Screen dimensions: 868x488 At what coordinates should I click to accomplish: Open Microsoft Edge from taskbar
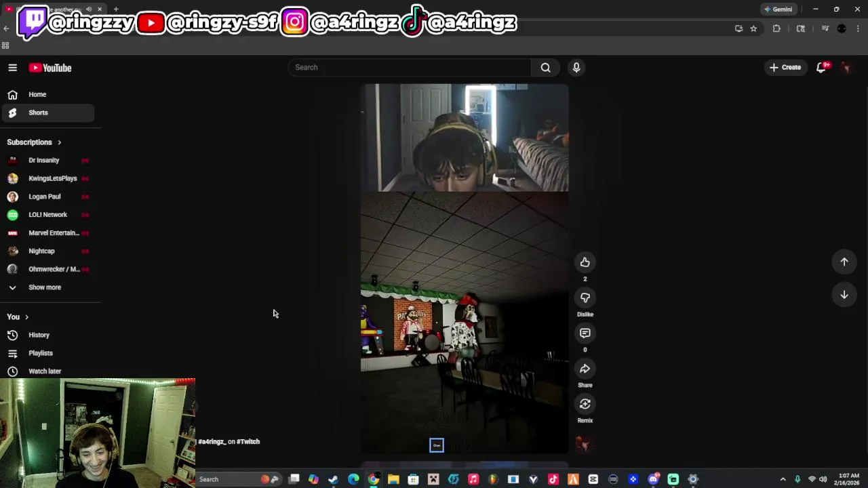point(353,479)
